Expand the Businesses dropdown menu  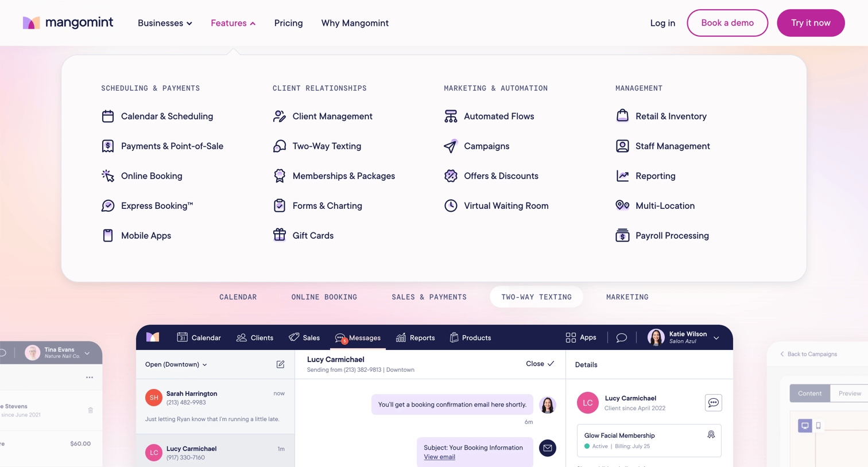[x=165, y=23]
